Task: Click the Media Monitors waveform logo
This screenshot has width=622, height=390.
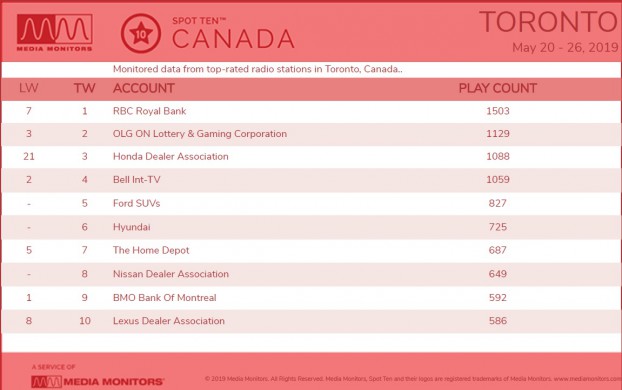Action: click(x=55, y=33)
